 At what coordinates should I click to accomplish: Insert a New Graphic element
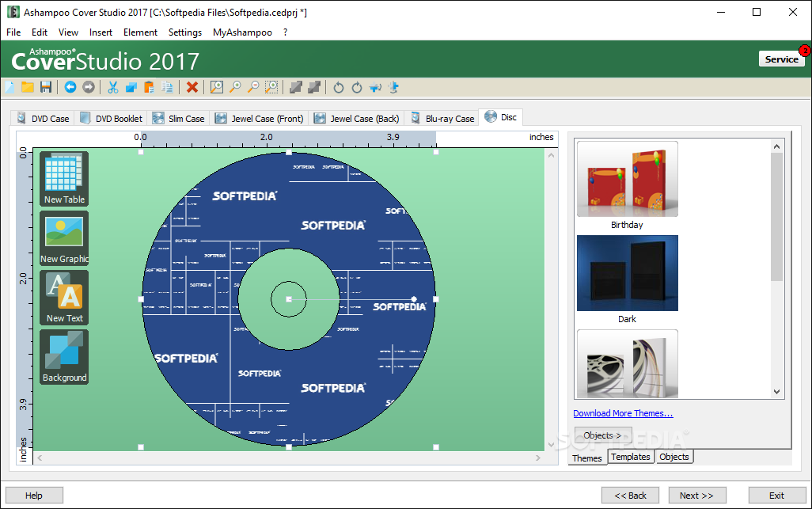64,238
